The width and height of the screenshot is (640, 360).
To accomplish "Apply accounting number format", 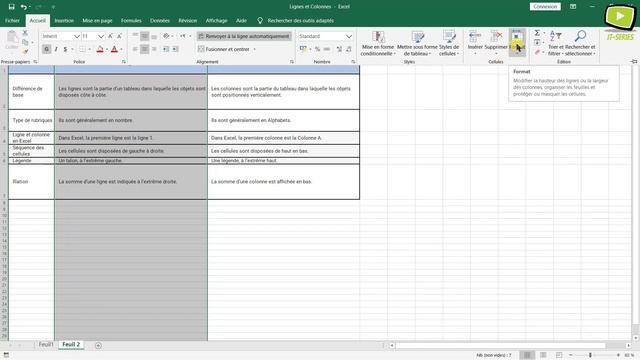I will 303,49.
